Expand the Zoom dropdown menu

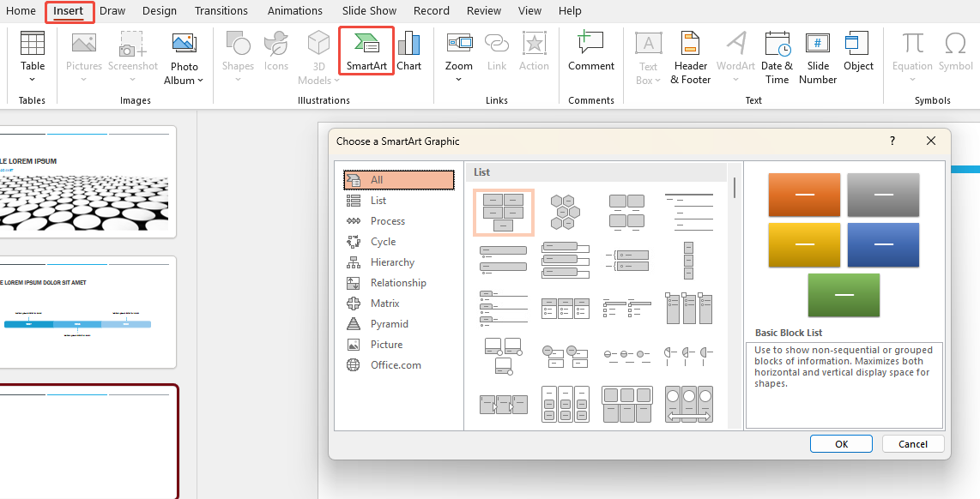tap(458, 80)
